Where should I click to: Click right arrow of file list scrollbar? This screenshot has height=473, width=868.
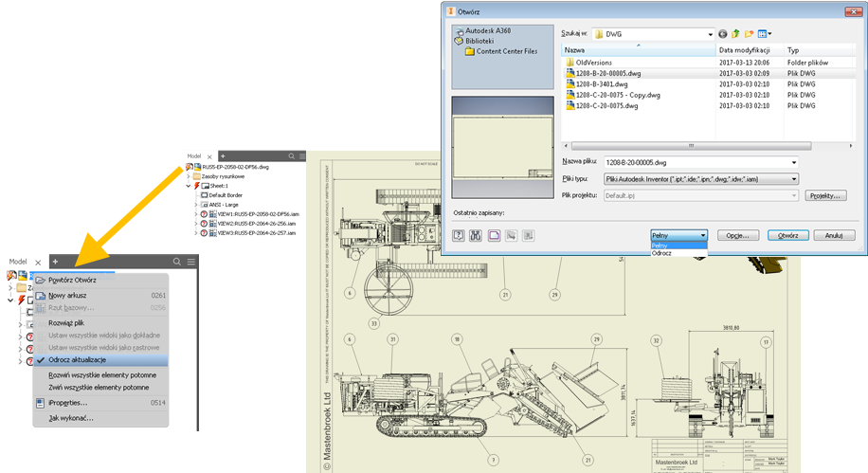[851, 146]
